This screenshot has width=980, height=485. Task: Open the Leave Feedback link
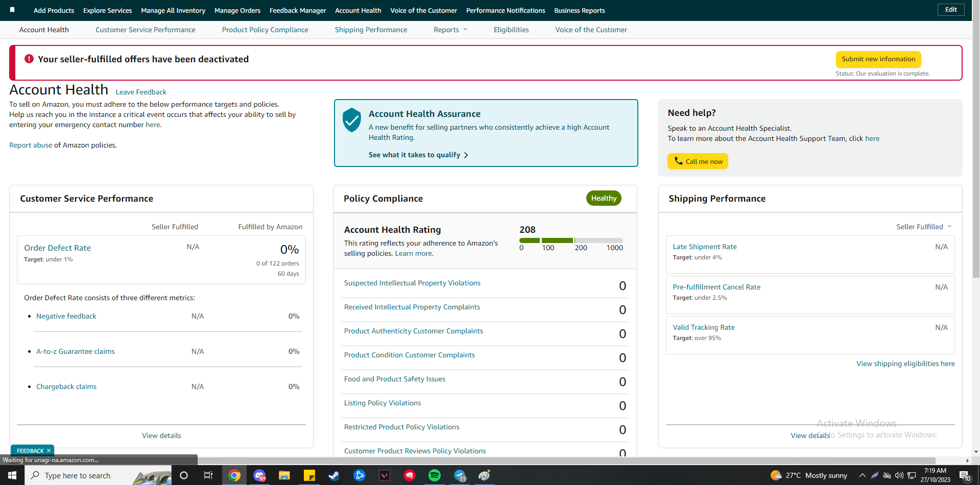coord(141,92)
